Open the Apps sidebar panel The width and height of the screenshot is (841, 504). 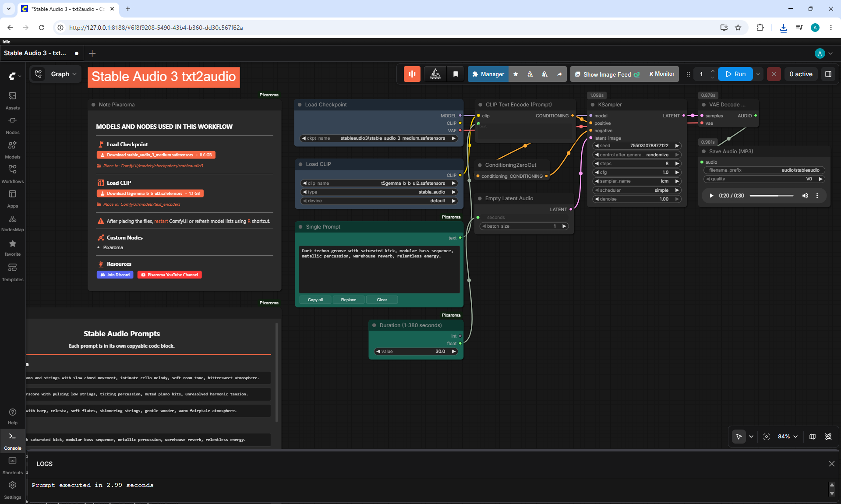pyautogui.click(x=13, y=198)
